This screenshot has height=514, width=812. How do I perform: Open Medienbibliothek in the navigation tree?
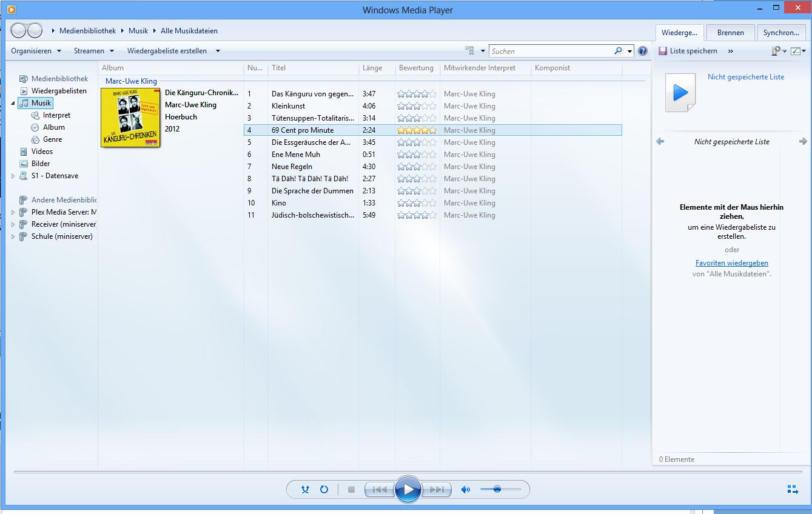(59, 79)
